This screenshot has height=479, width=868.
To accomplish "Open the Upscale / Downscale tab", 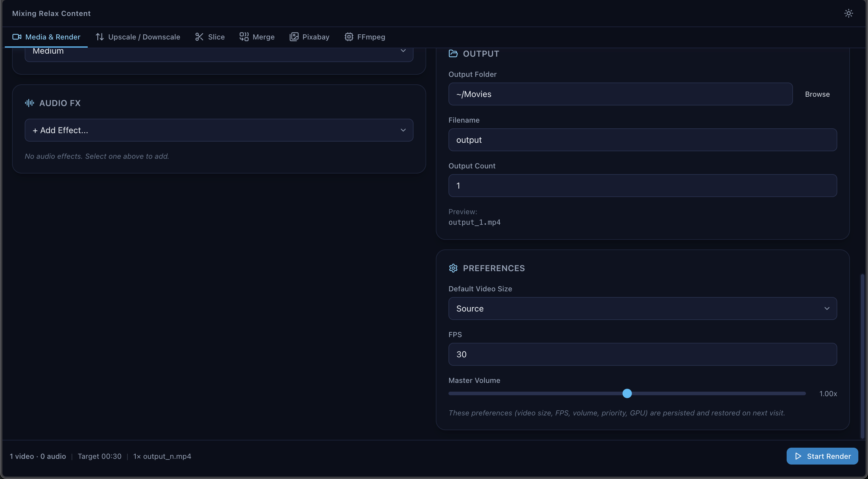I will (x=138, y=37).
